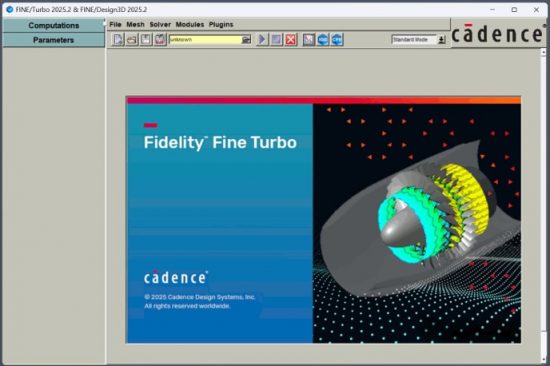The image size is (550, 366).
Task: Kill the solver with the red X icon
Action: click(291, 39)
